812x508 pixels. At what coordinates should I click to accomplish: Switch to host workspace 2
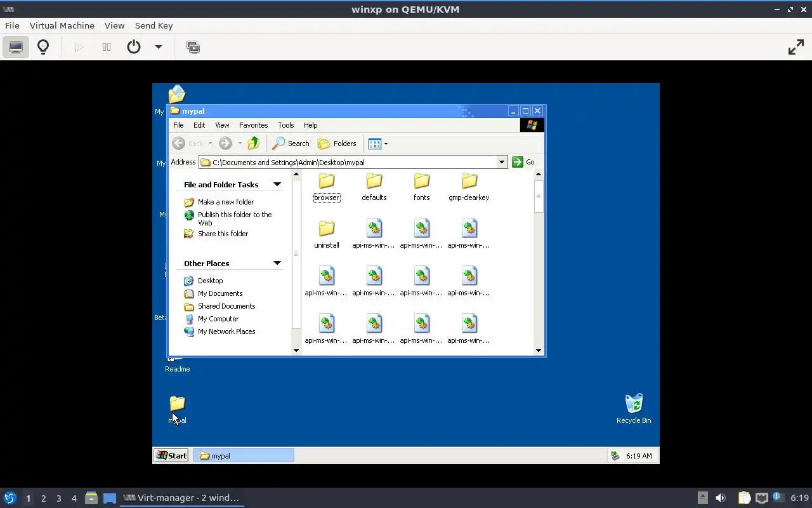tap(43, 498)
